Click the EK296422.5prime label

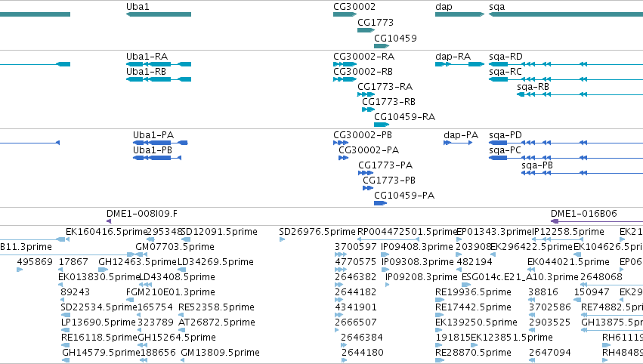[531, 247]
